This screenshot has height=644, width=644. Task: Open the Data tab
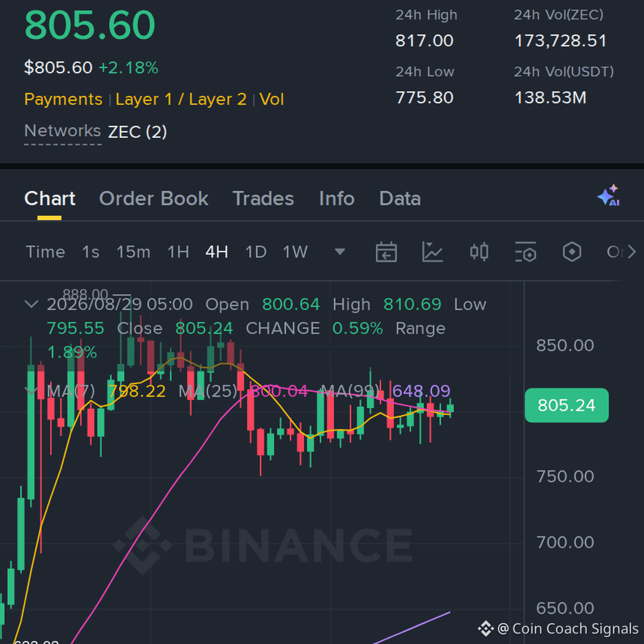coord(400,199)
